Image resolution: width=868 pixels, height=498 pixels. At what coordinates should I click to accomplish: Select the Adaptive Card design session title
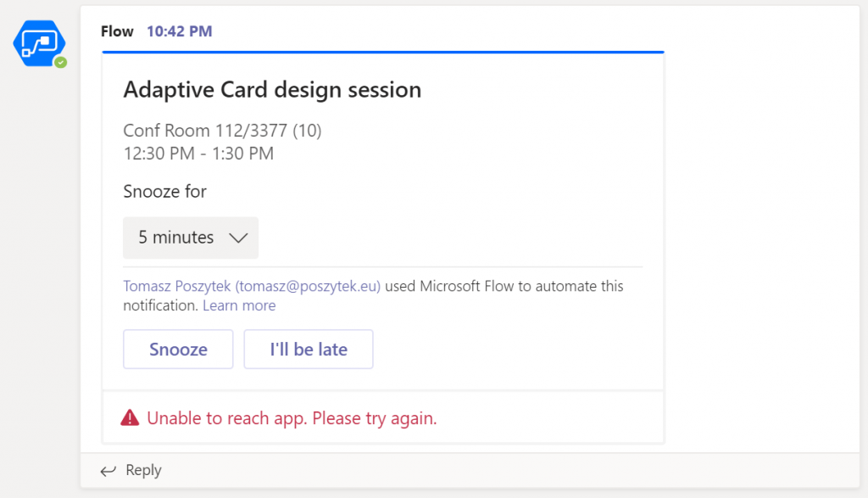pos(272,90)
